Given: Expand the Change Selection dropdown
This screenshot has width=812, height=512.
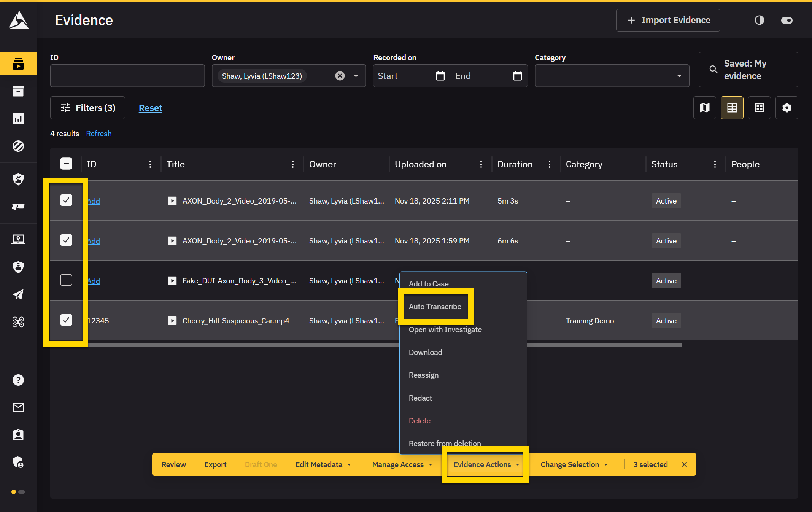Looking at the screenshot, I should 574,464.
